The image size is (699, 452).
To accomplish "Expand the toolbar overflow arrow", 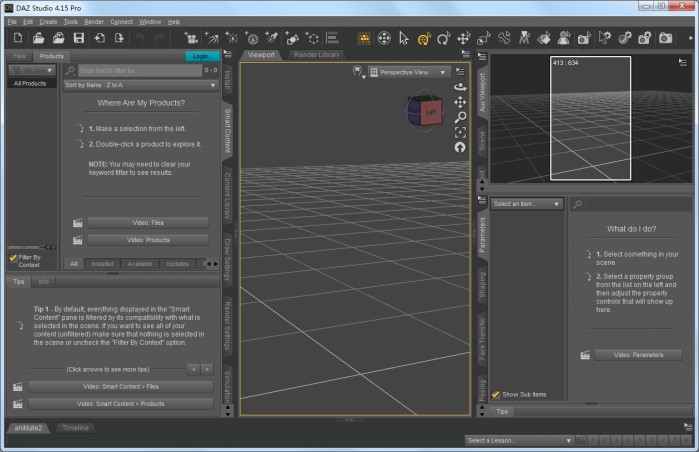I will tap(691, 38).
